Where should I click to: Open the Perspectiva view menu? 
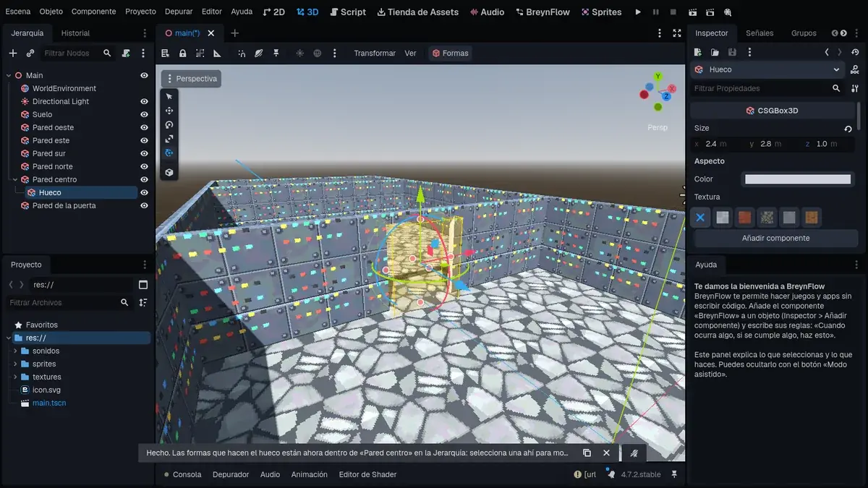tap(191, 79)
